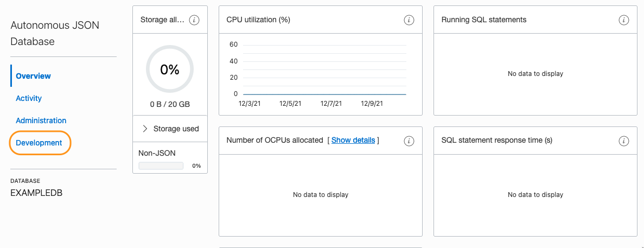This screenshot has height=248, width=644.
Task: Click the SQL statement response time title
Action: [496, 140]
